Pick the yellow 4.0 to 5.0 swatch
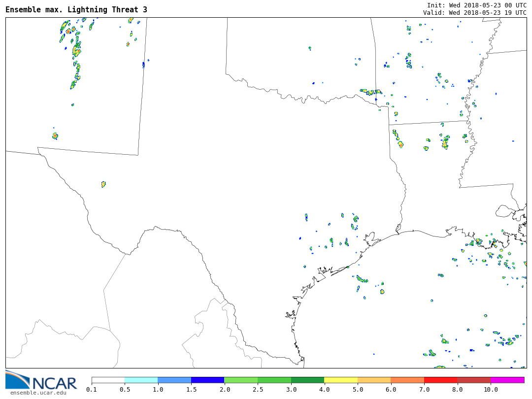This screenshot has height=399, width=532. click(x=341, y=380)
